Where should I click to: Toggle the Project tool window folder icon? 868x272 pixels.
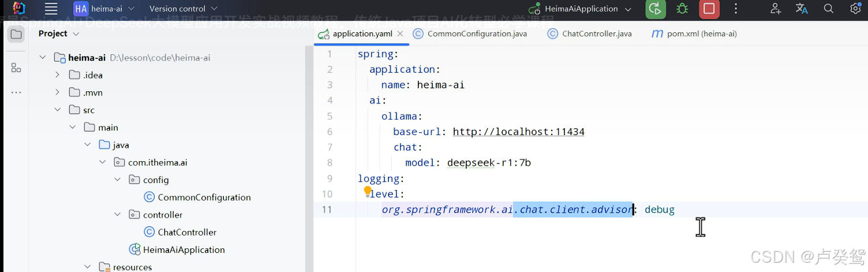tap(16, 34)
